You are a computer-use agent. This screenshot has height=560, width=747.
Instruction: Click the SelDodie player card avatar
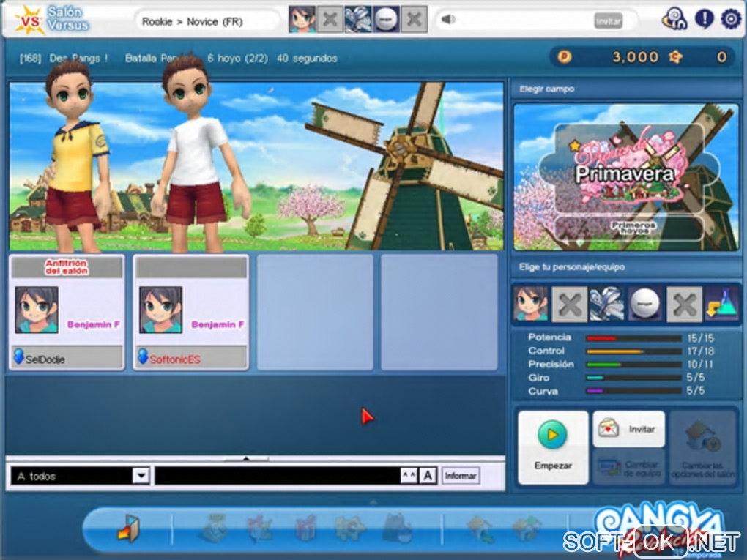click(x=37, y=310)
